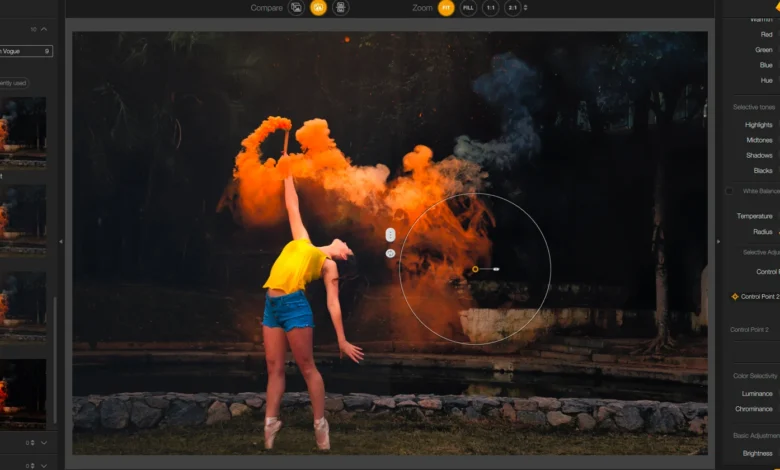This screenshot has width=780, height=470.
Task: Click the presets list scrollbar
Action: (55, 359)
